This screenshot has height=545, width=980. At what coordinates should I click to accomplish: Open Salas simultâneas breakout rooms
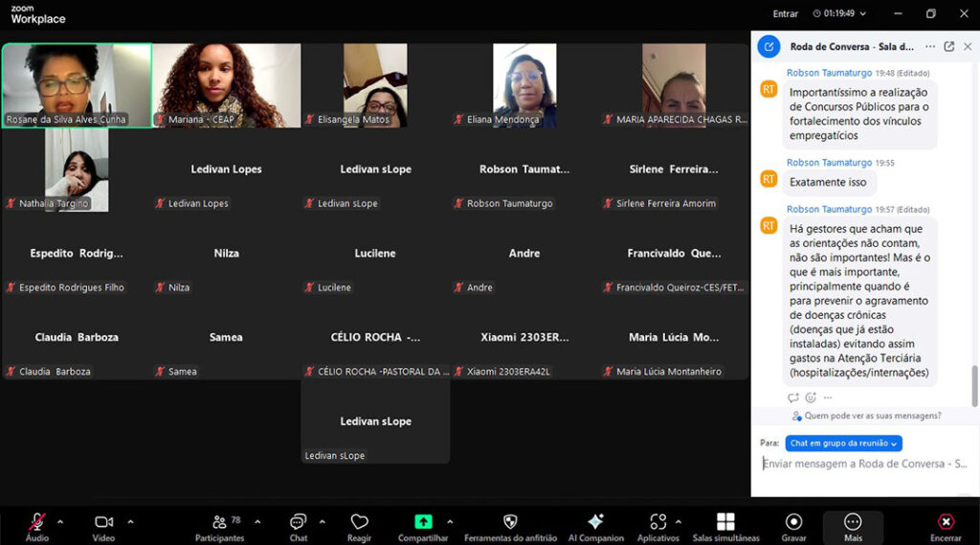click(x=725, y=522)
